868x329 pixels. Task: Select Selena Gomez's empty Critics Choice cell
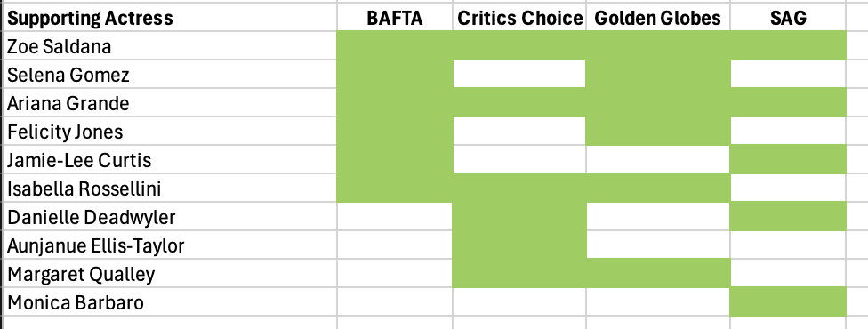pos(519,74)
